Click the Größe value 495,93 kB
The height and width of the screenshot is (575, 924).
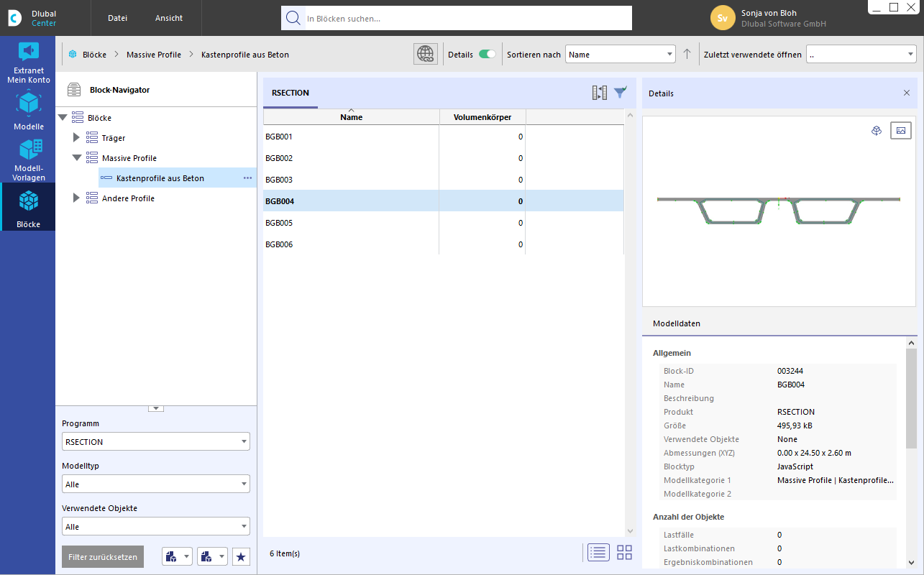click(795, 425)
